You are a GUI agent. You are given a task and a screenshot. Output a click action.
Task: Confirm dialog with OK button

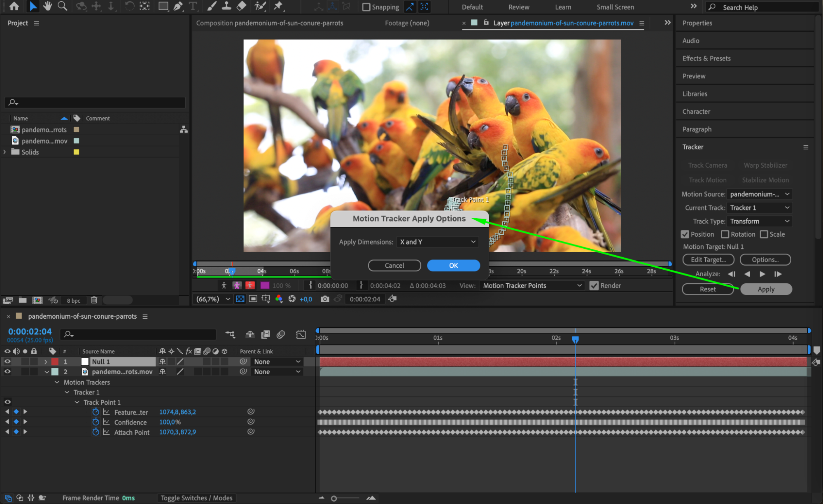tap(453, 266)
